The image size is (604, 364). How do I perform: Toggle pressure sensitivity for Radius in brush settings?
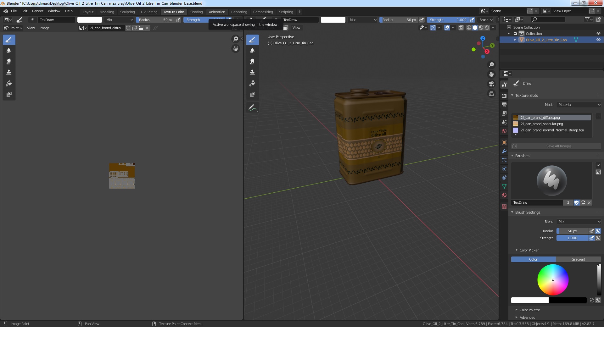[591, 231]
